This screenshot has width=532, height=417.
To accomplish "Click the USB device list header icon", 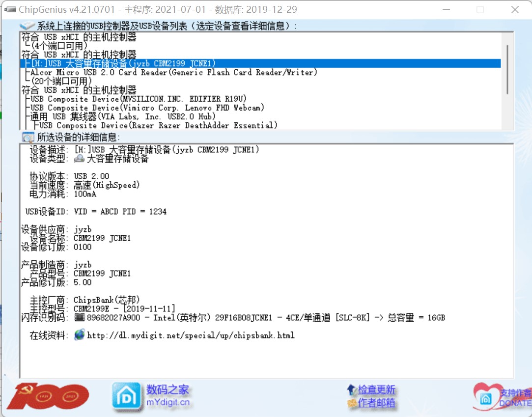I will point(27,26).
